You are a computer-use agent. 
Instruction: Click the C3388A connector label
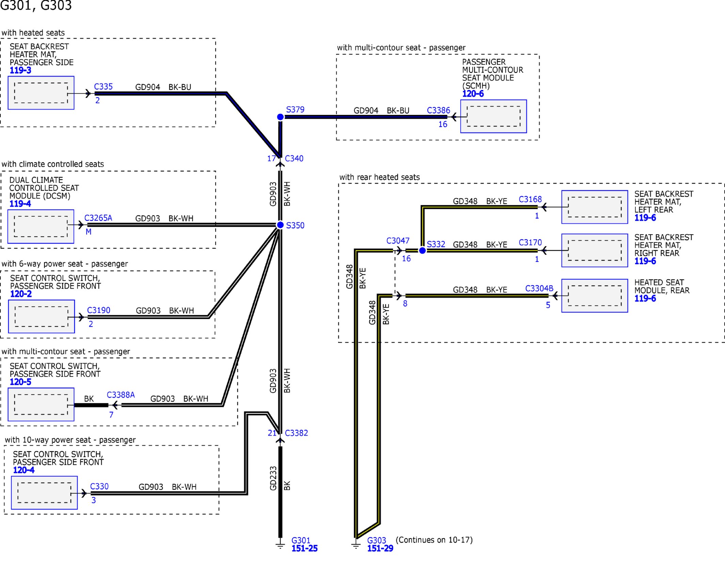121,395
